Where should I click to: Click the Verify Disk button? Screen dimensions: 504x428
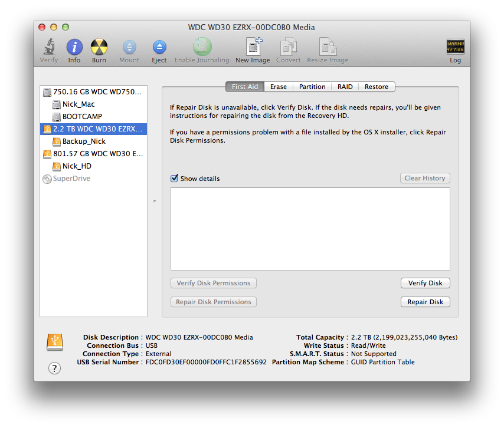pos(426,283)
